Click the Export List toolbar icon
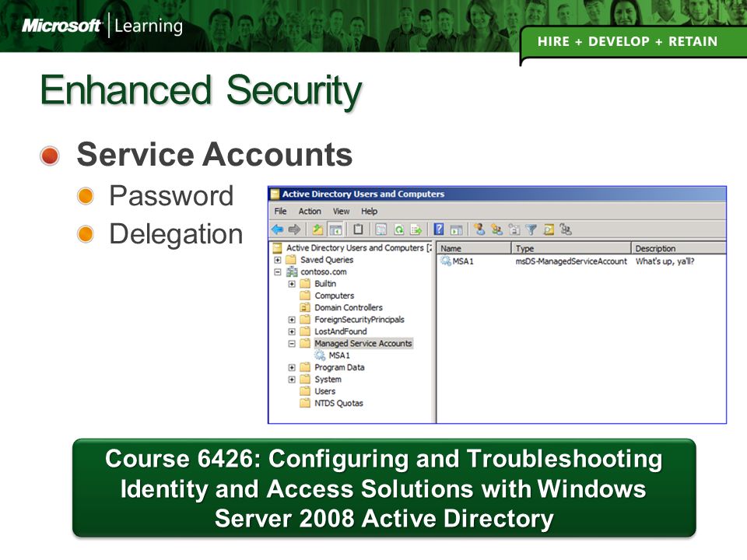Viewport: 747px width, 560px height. pyautogui.click(x=416, y=229)
